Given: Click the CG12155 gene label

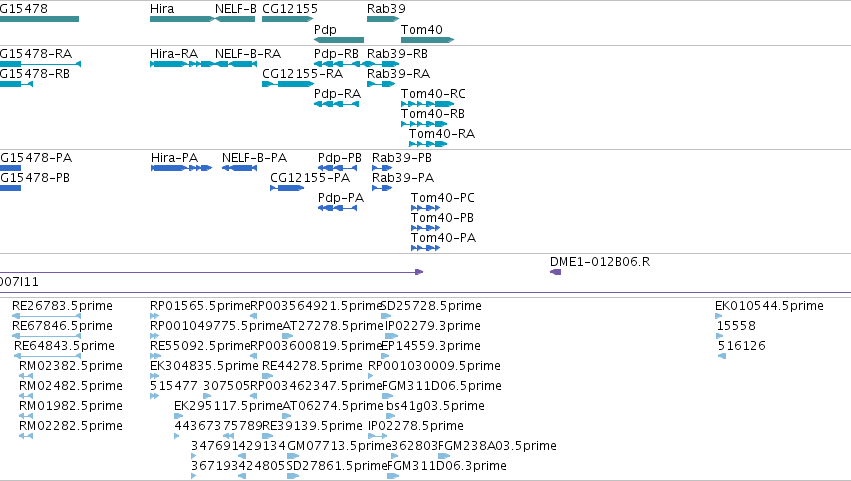Looking at the screenshot, I should (290, 9).
